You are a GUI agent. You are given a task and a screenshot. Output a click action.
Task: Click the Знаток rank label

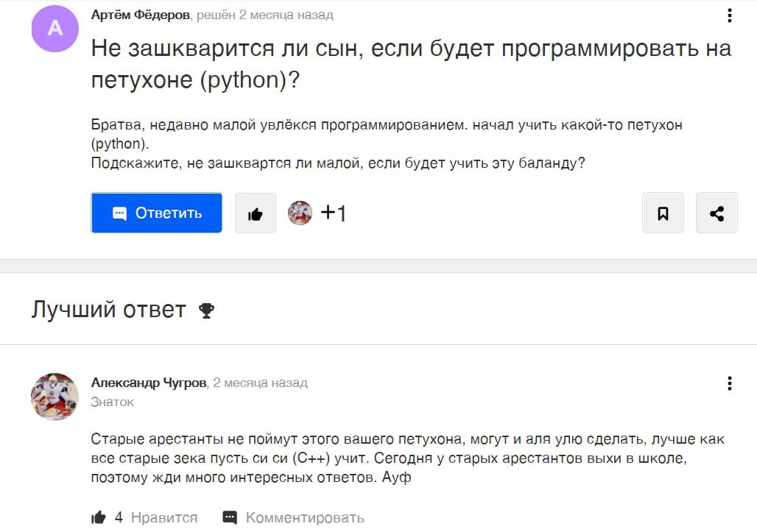[x=113, y=402]
